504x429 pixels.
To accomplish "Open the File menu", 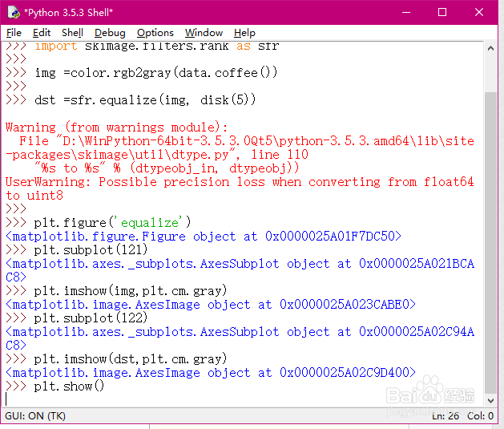I will 14,33.
